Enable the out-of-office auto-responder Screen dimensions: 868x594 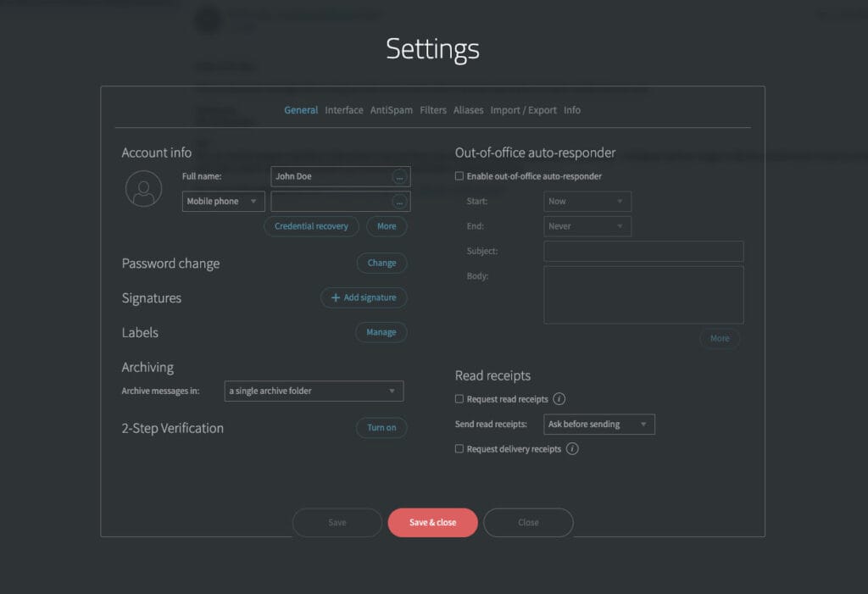(459, 176)
